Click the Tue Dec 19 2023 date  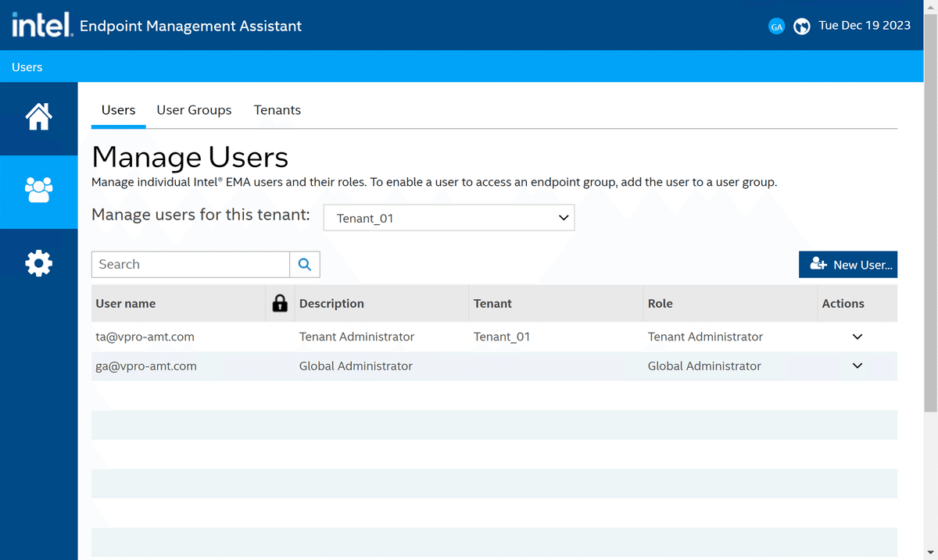coord(865,25)
